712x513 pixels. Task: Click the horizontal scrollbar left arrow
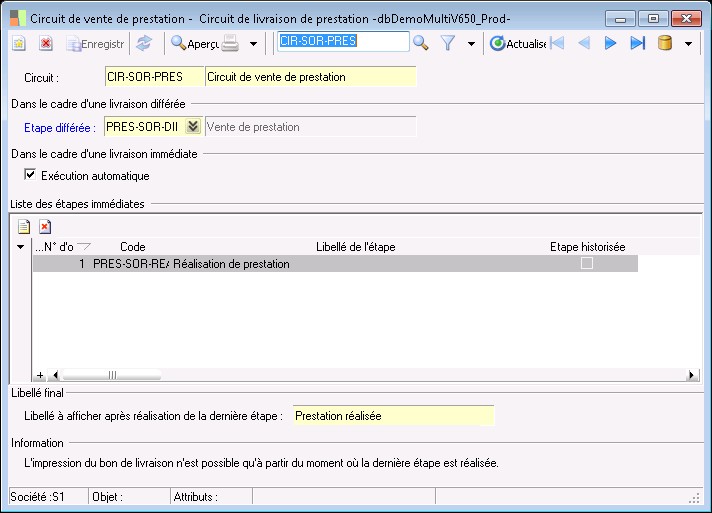coord(55,375)
